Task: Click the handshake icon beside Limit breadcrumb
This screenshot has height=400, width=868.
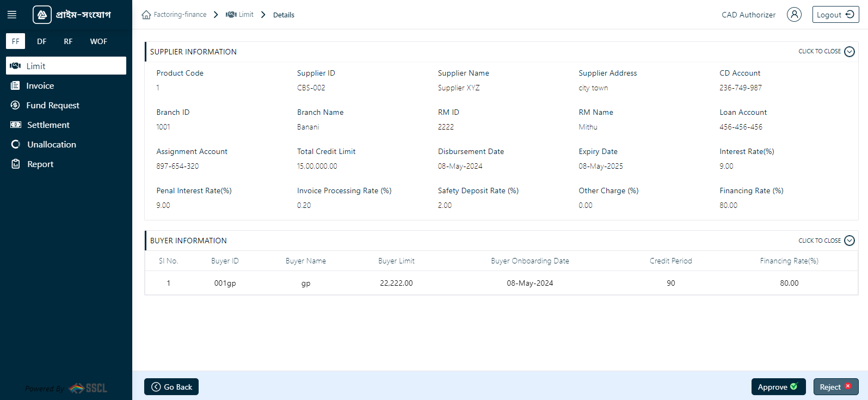Action: [231, 15]
